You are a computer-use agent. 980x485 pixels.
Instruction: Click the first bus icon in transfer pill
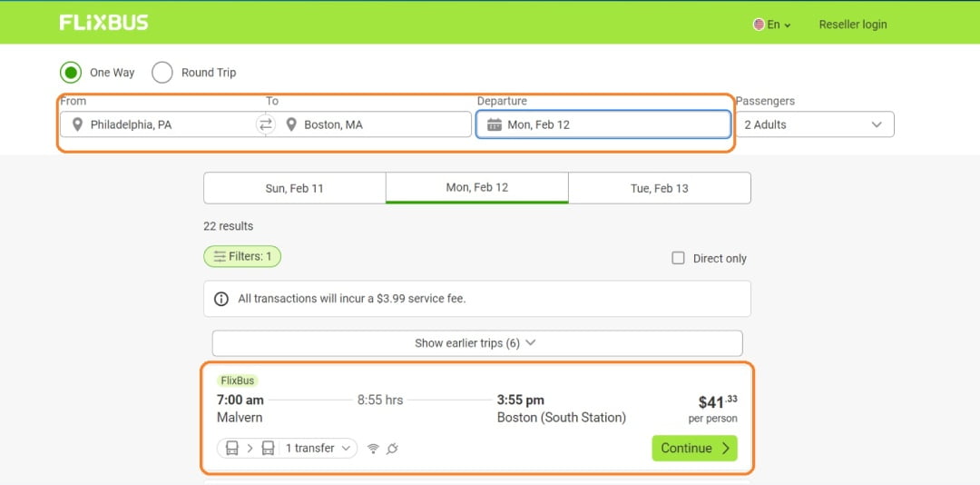[232, 448]
